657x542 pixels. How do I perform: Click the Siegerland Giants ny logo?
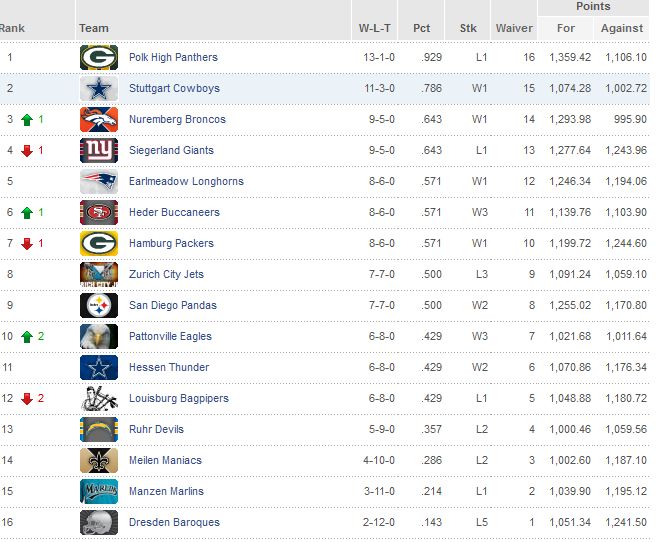coord(99,150)
